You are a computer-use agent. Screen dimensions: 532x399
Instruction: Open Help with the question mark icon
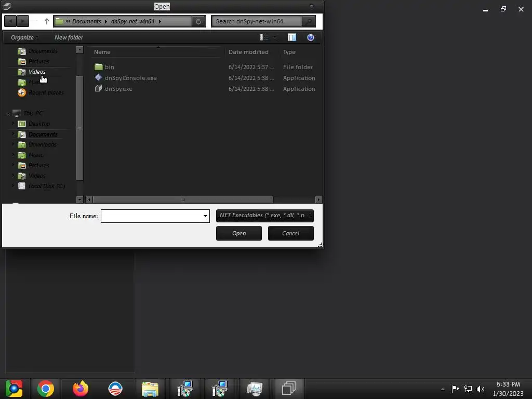point(311,37)
